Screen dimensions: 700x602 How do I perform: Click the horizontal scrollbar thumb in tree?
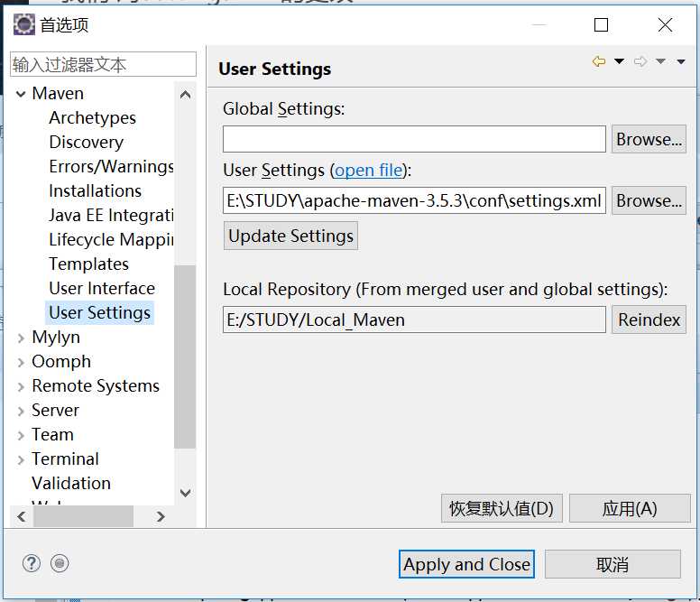(84, 516)
